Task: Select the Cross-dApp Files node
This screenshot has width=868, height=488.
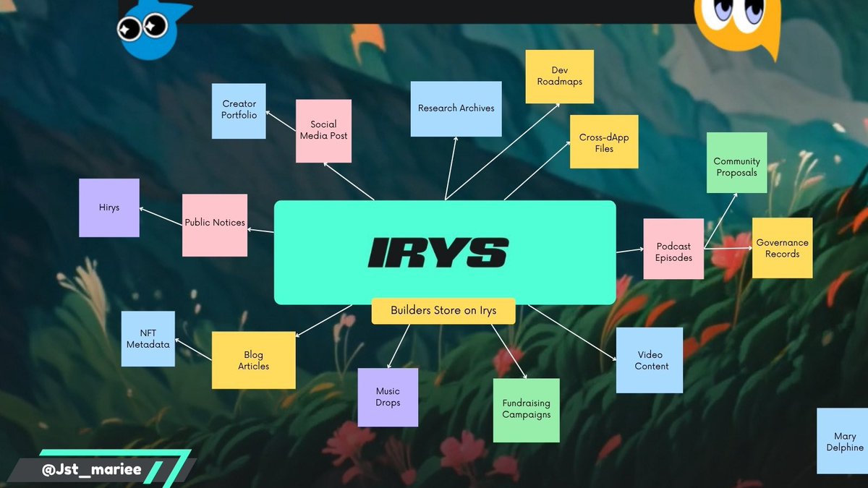Action: pos(603,142)
